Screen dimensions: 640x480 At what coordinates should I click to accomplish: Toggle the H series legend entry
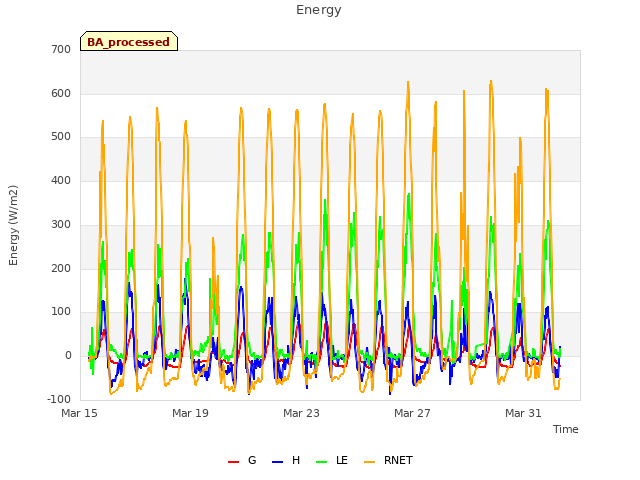pos(286,460)
